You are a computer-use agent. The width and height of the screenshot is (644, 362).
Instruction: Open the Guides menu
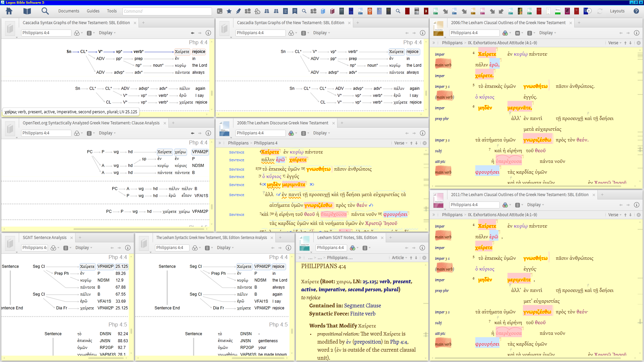pyautogui.click(x=93, y=11)
